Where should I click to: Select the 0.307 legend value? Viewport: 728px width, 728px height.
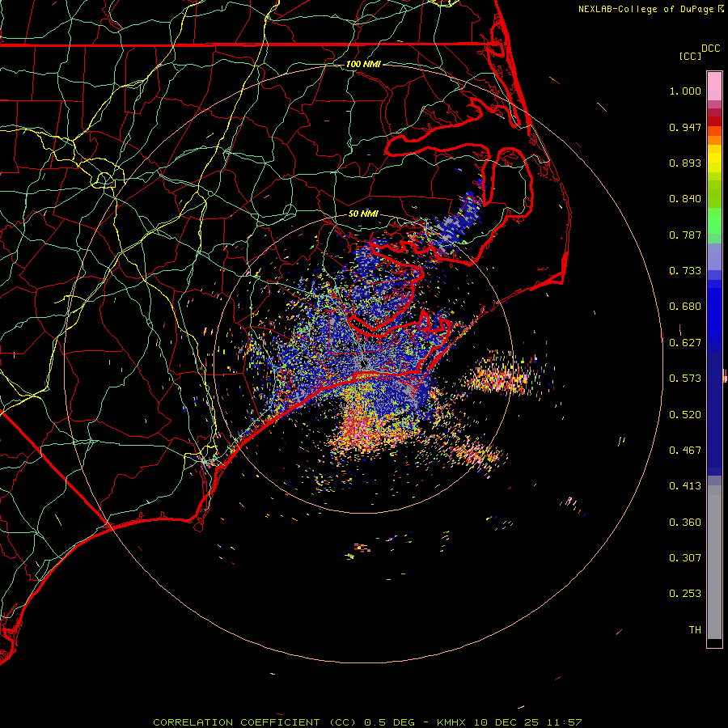coord(685,558)
